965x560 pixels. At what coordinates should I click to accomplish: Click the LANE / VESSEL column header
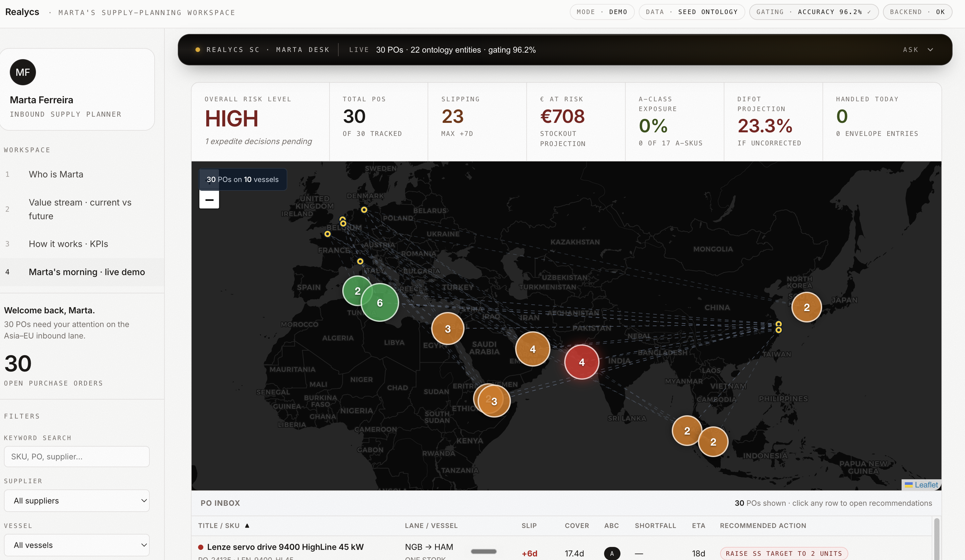[x=431, y=526]
